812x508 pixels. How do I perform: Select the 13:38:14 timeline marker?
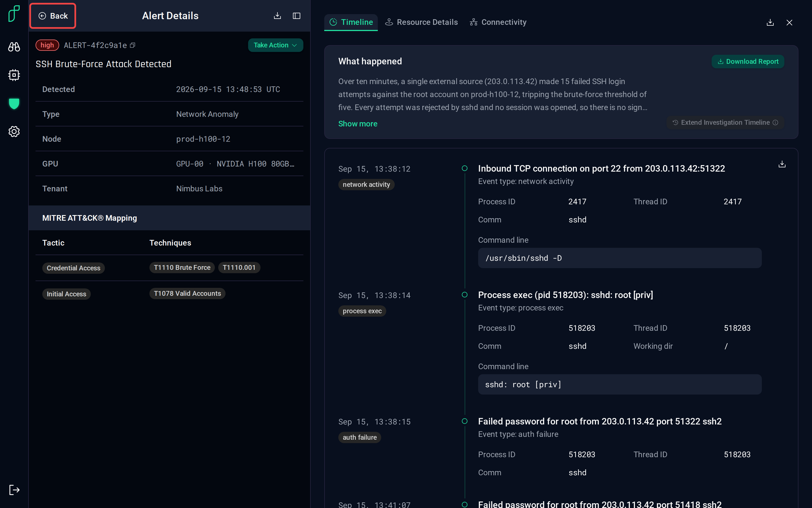(465, 295)
